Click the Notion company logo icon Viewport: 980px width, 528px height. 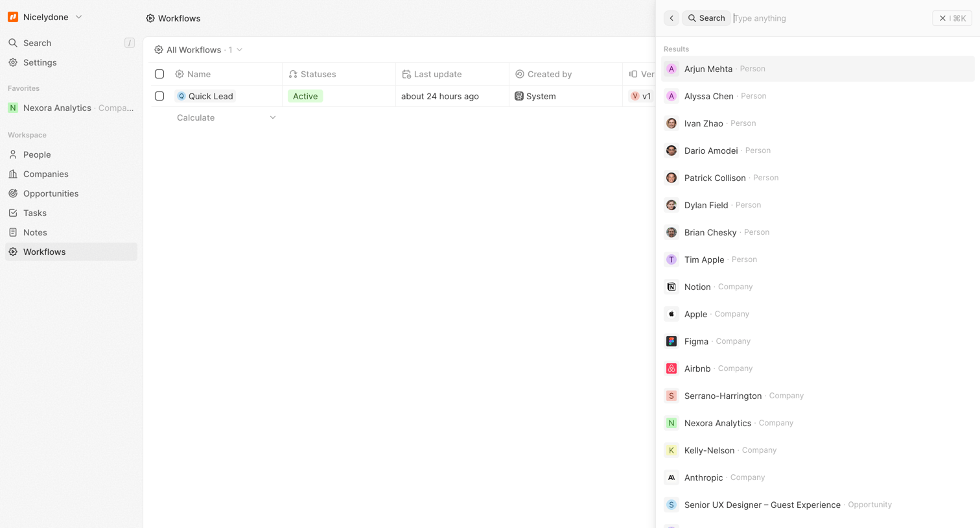[671, 287]
